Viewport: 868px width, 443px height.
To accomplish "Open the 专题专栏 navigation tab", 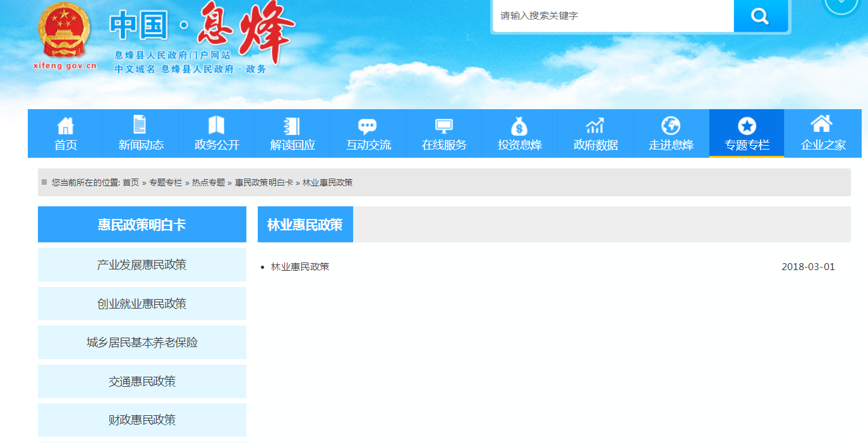I will (747, 134).
